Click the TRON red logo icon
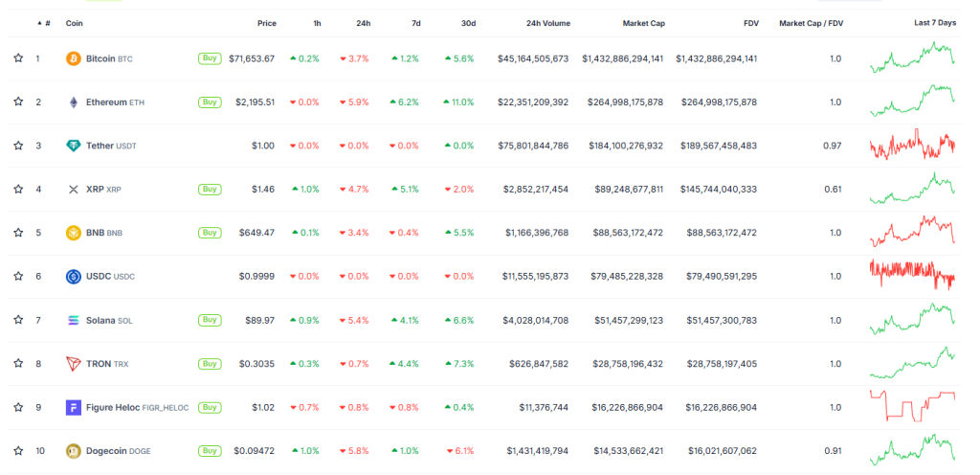Viewport: 980px width, 475px height. [73, 364]
